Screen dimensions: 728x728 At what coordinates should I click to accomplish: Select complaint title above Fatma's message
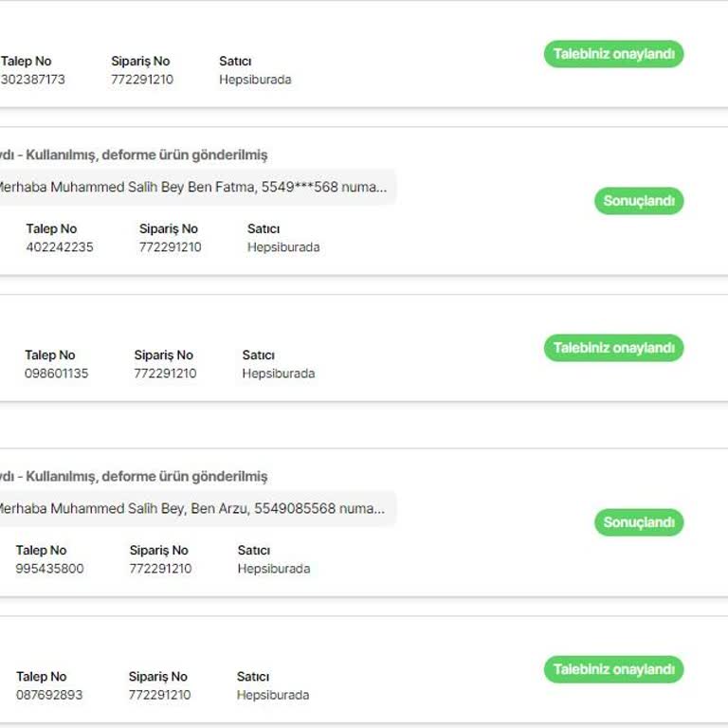[x=134, y=155]
